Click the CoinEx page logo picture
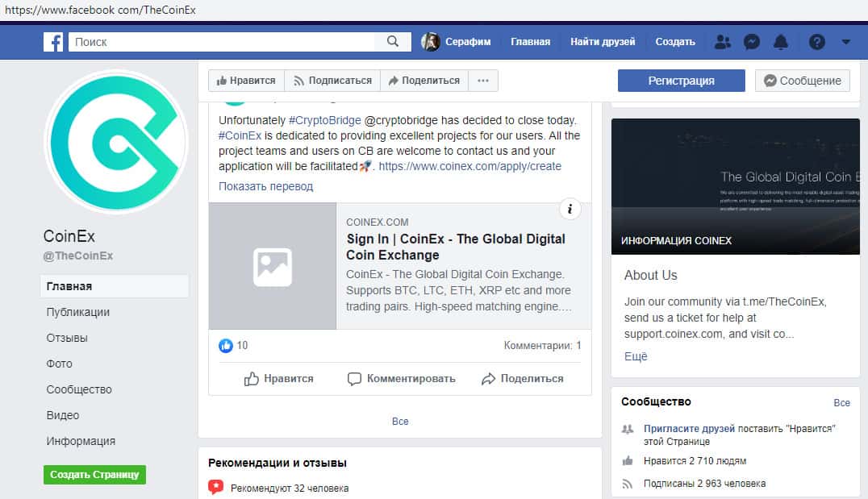The width and height of the screenshot is (868, 499). [x=116, y=142]
